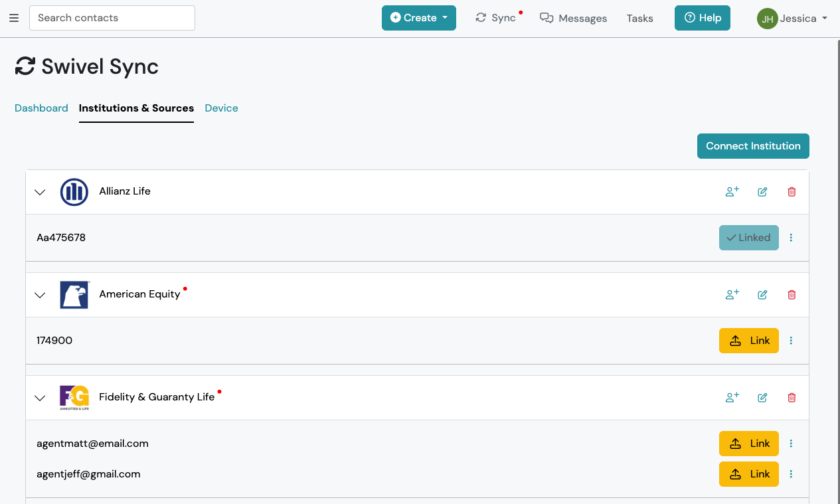The width and height of the screenshot is (840, 504).
Task: Click the Allianz Life name
Action: pyautogui.click(x=125, y=191)
